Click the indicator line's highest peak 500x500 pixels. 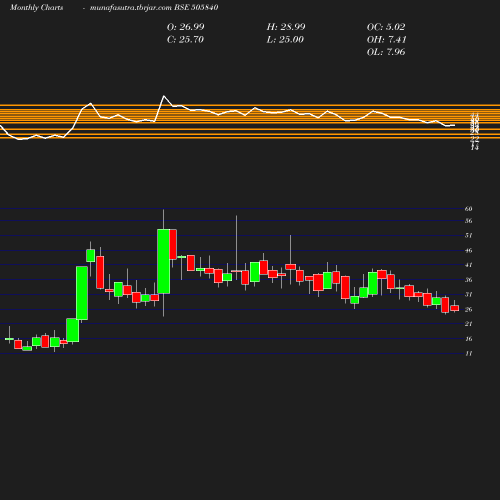click(x=164, y=96)
